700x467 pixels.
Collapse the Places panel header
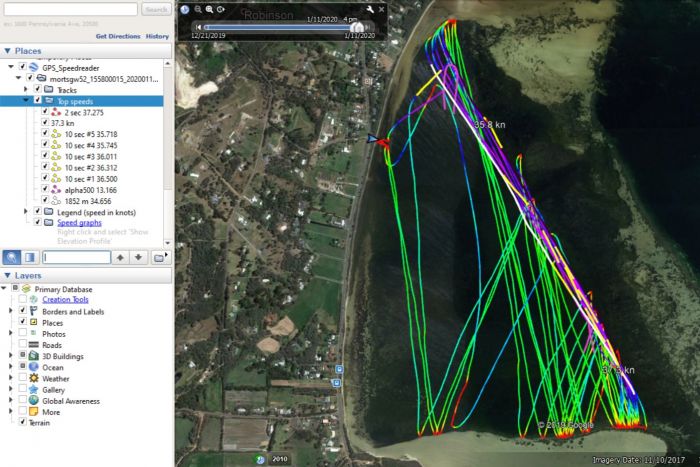[x=8, y=50]
